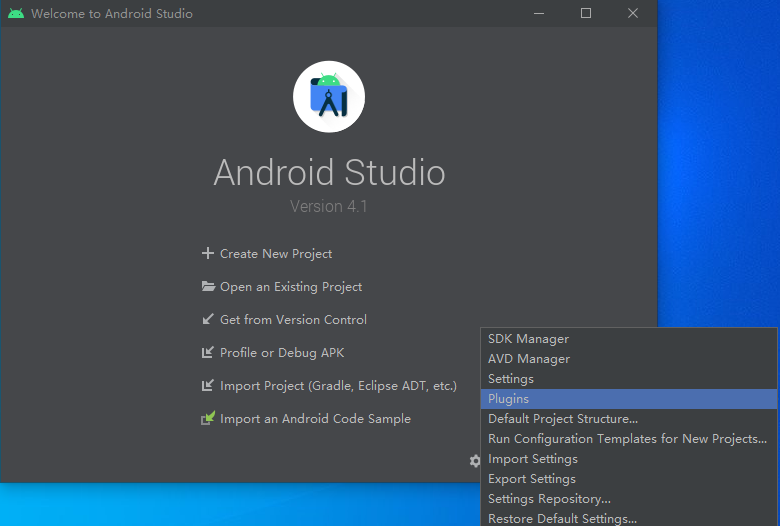780x526 pixels.
Task: Click the plus icon beside Create New Project
Action: tap(207, 253)
